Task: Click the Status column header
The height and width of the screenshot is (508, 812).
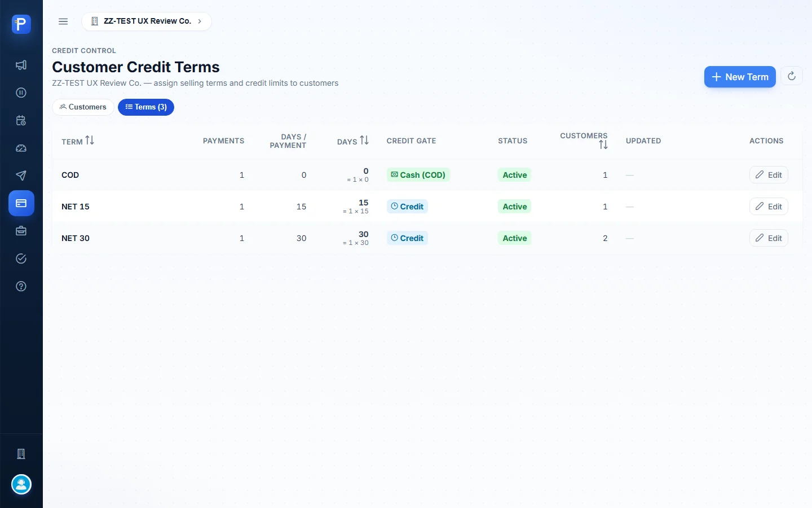Action: 513,141
